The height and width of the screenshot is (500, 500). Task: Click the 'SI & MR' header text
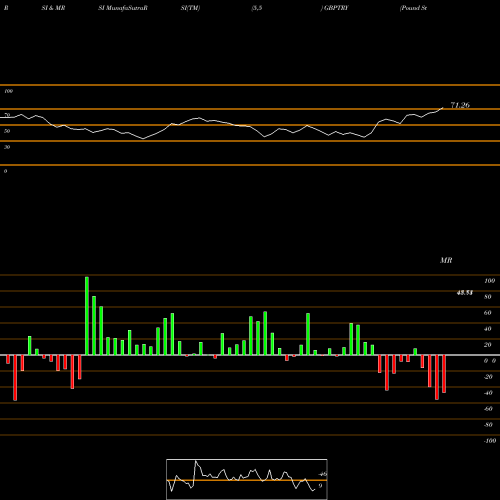pyautogui.click(x=53, y=8)
